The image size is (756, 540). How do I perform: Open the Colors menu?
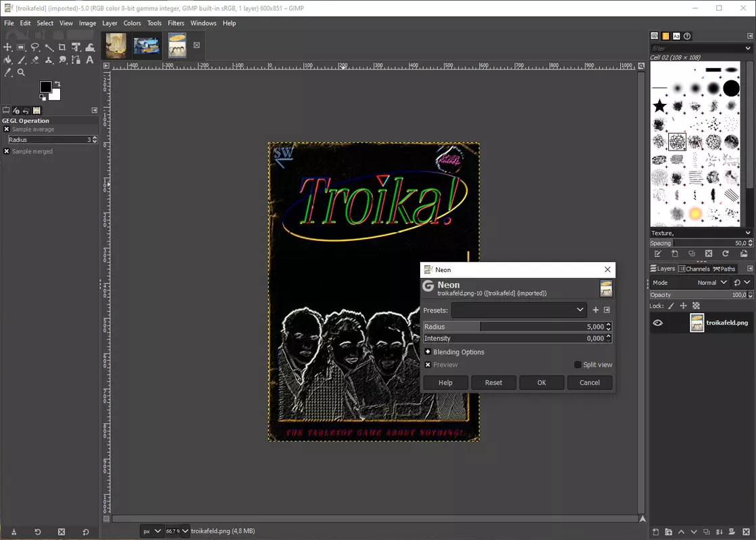132,23
